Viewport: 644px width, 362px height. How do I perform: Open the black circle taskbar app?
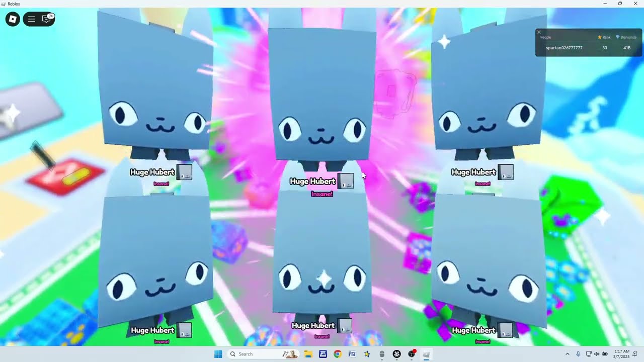tap(396, 354)
